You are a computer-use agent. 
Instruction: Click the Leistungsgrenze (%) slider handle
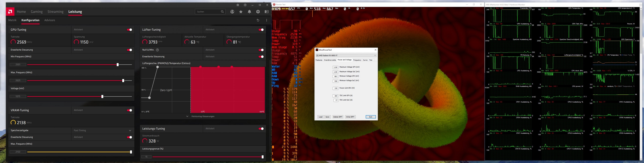(x=262, y=157)
